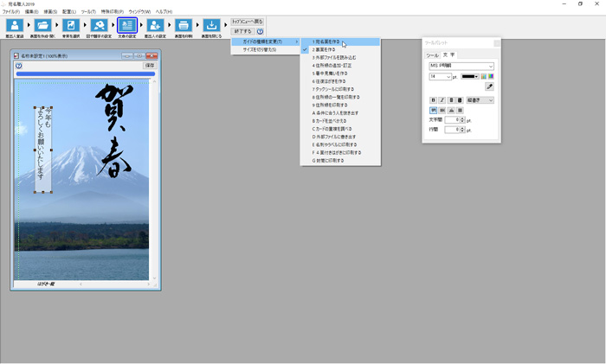
Task: Click the 裏面を印刷 printer icon
Action: pyautogui.click(x=184, y=27)
